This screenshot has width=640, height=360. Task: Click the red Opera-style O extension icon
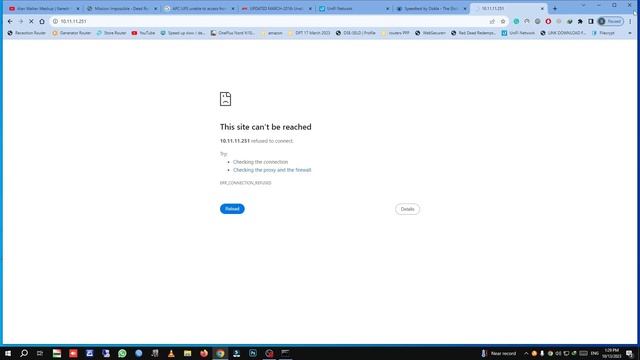pyautogui.click(x=548, y=21)
